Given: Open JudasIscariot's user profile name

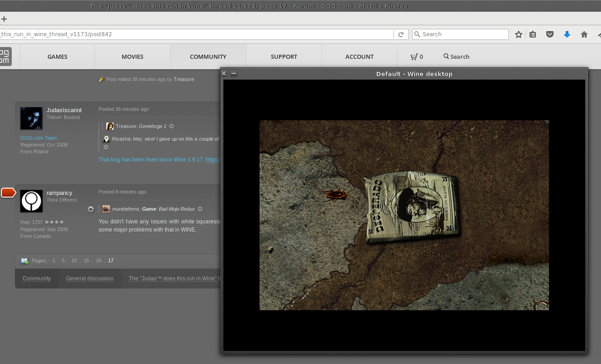Looking at the screenshot, I should [x=64, y=110].
